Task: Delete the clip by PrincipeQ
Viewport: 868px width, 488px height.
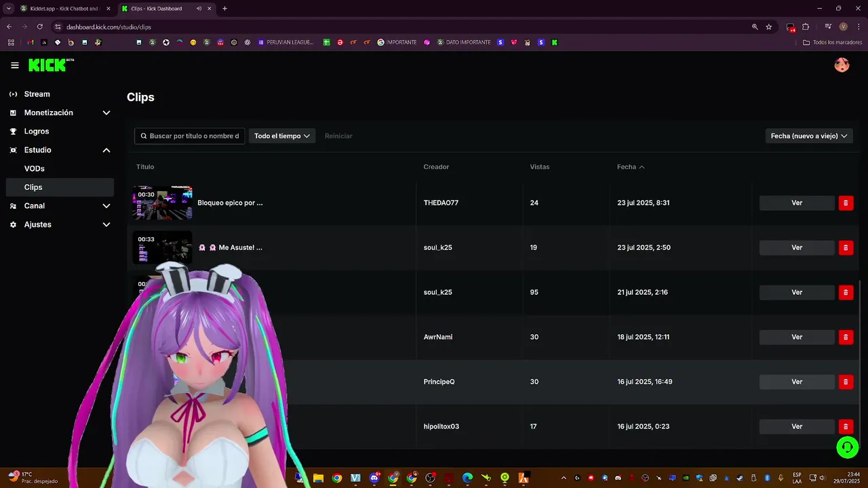Action: (x=846, y=382)
